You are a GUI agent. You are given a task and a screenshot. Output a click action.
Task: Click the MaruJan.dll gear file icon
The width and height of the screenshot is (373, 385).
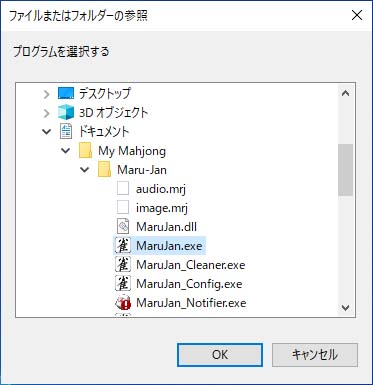123,227
